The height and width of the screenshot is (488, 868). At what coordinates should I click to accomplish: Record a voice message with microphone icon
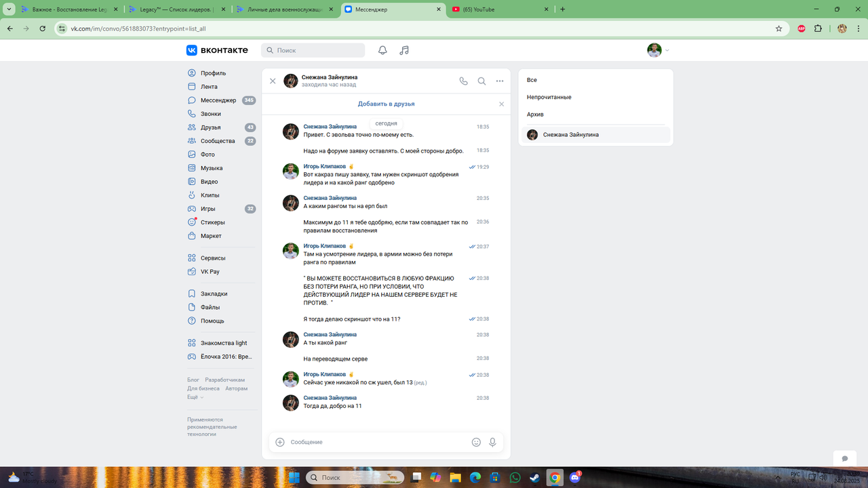click(492, 441)
